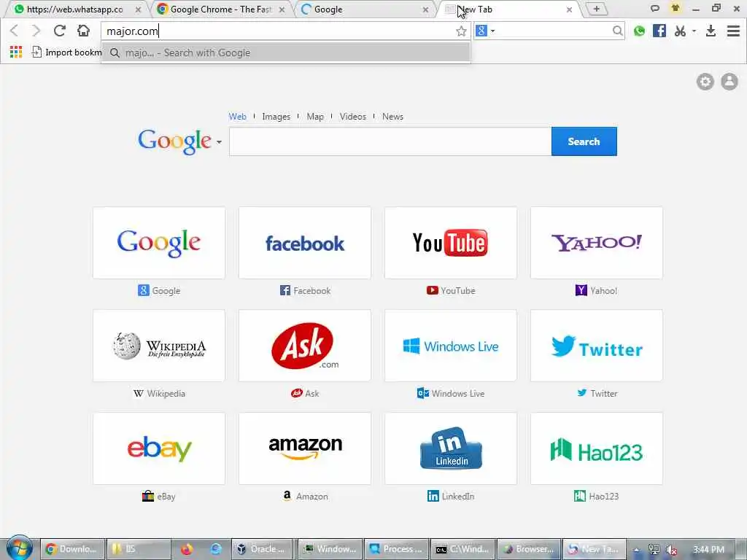Open the Facebook speed dial thumbnail
Viewport: 747px width, 560px height.
[x=305, y=243]
